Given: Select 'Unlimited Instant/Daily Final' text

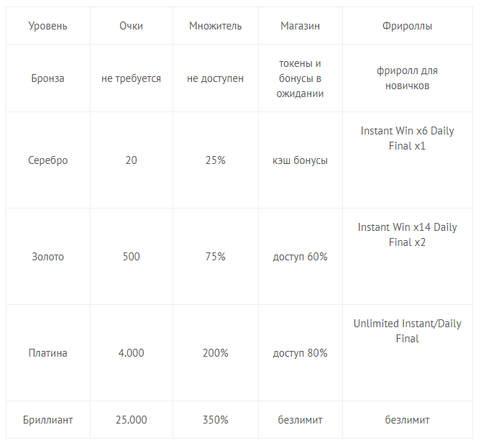Looking at the screenshot, I should click(407, 331).
